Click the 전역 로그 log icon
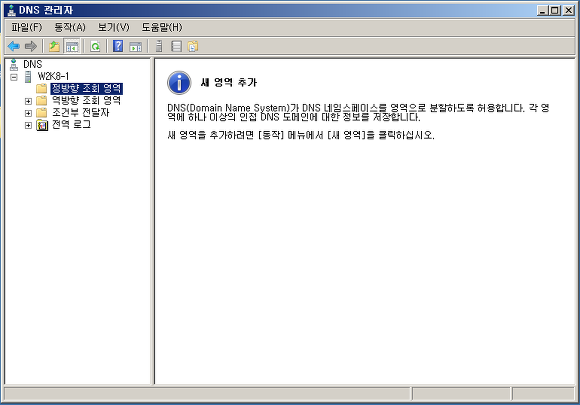This screenshot has width=580, height=405. point(42,125)
